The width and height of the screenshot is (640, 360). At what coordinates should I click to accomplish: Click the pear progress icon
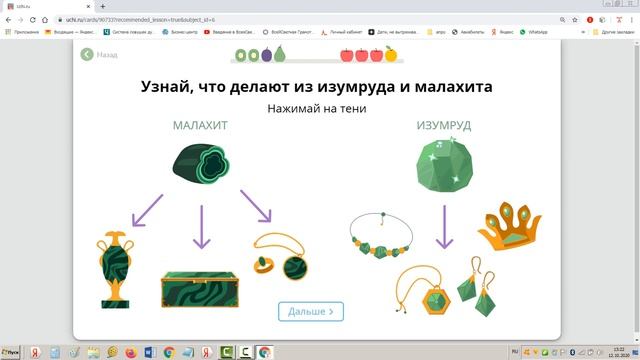[x=280, y=54]
